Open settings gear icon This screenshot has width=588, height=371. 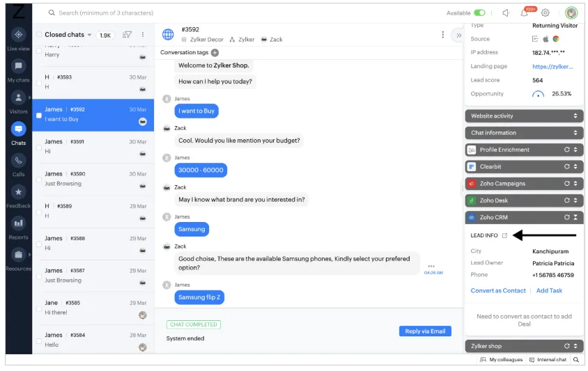(546, 13)
